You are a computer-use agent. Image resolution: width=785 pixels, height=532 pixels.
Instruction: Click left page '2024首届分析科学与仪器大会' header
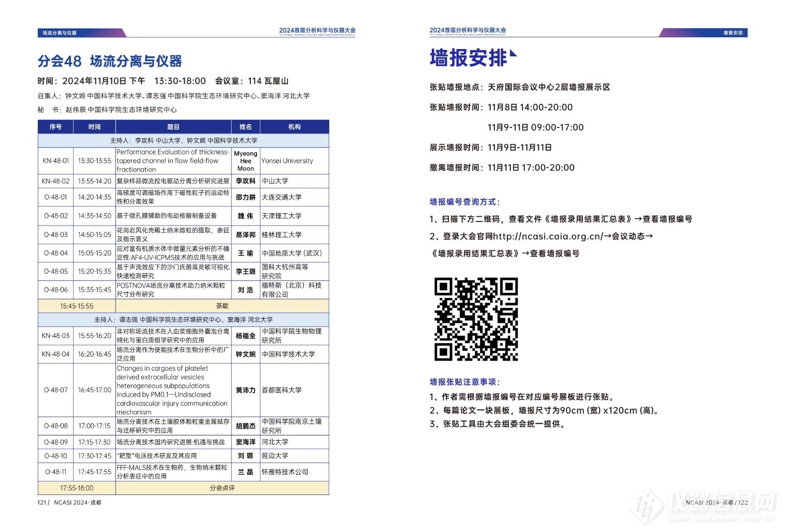coord(317,30)
